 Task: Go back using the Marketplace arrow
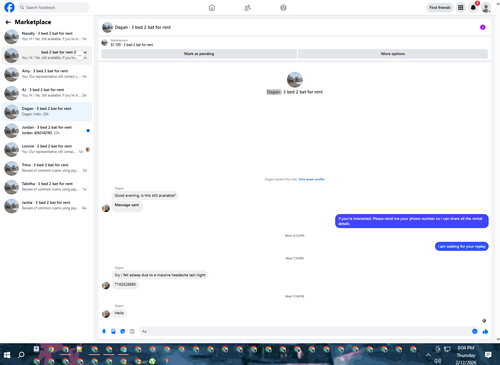point(8,22)
